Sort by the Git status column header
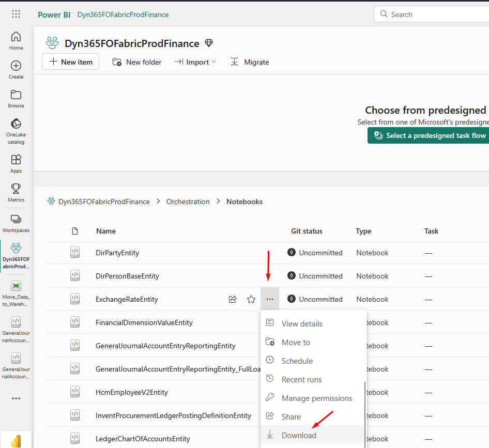The width and height of the screenshot is (489, 448). [307, 231]
